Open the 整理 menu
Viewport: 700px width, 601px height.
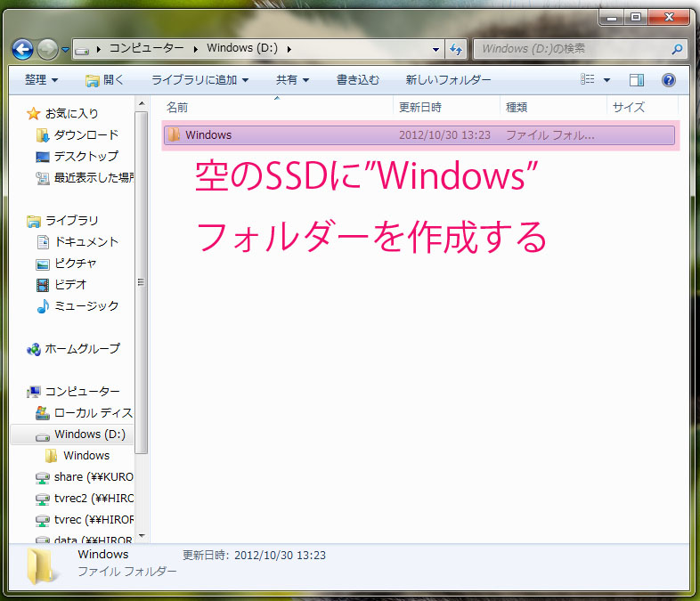point(41,80)
